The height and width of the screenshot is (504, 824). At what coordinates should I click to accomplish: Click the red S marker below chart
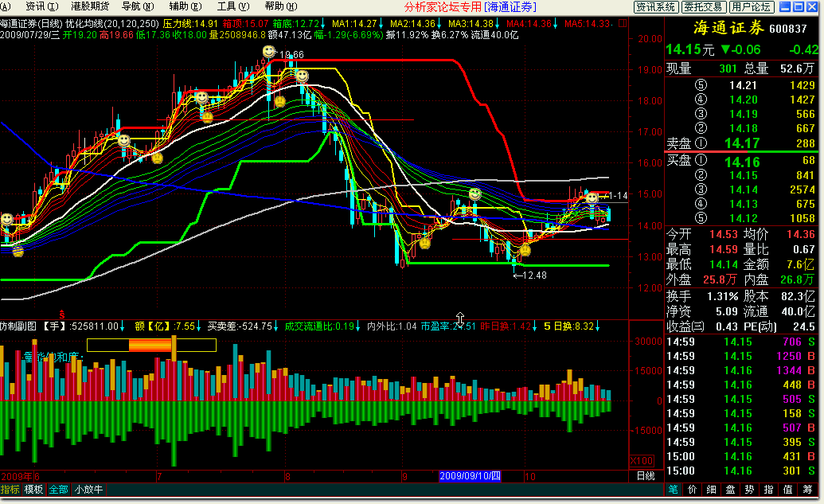[x=61, y=315]
